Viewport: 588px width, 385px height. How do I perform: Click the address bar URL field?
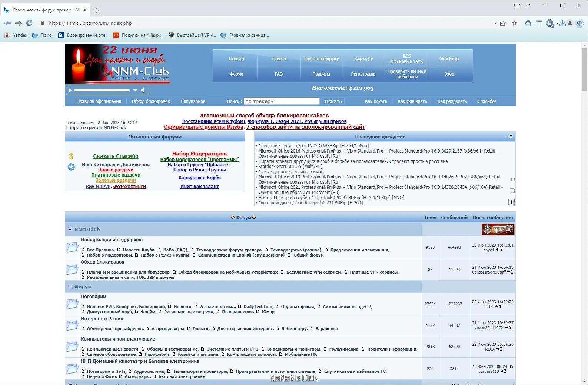click(267, 23)
